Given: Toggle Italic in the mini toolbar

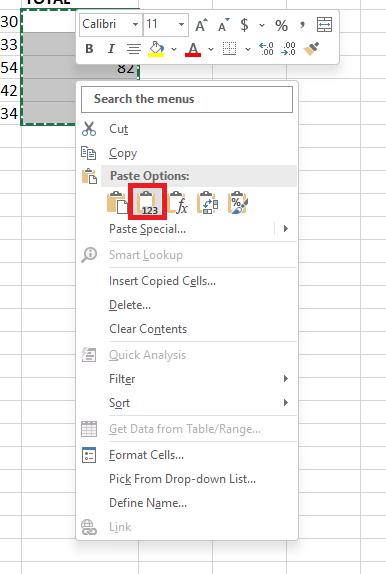Looking at the screenshot, I should click(x=111, y=49).
